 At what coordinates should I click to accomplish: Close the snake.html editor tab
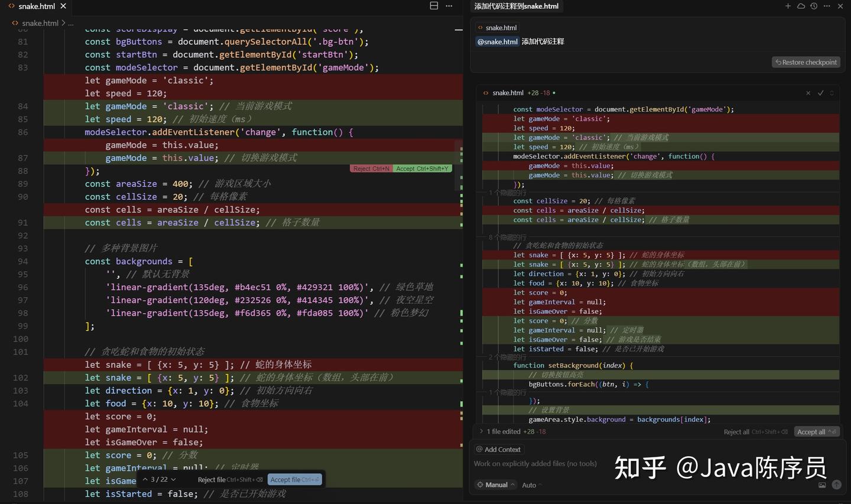(63, 6)
